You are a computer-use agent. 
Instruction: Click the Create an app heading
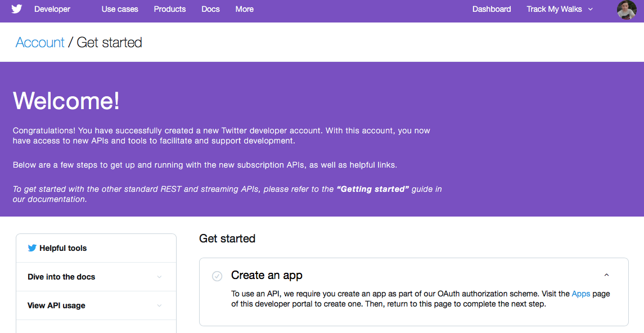[x=267, y=275]
